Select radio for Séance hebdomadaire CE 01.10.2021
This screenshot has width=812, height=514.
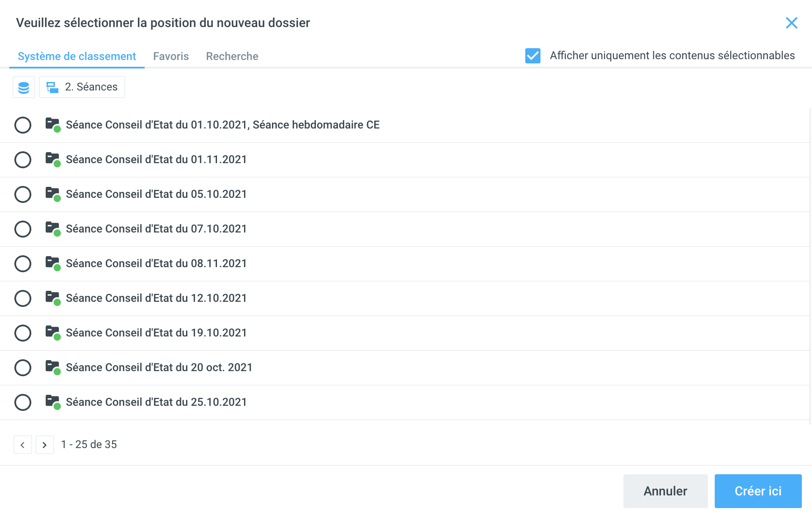coord(23,125)
